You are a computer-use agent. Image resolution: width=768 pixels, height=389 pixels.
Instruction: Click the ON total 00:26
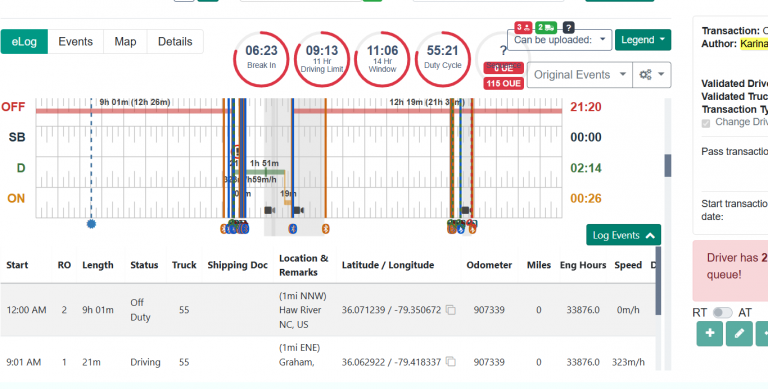pos(586,198)
